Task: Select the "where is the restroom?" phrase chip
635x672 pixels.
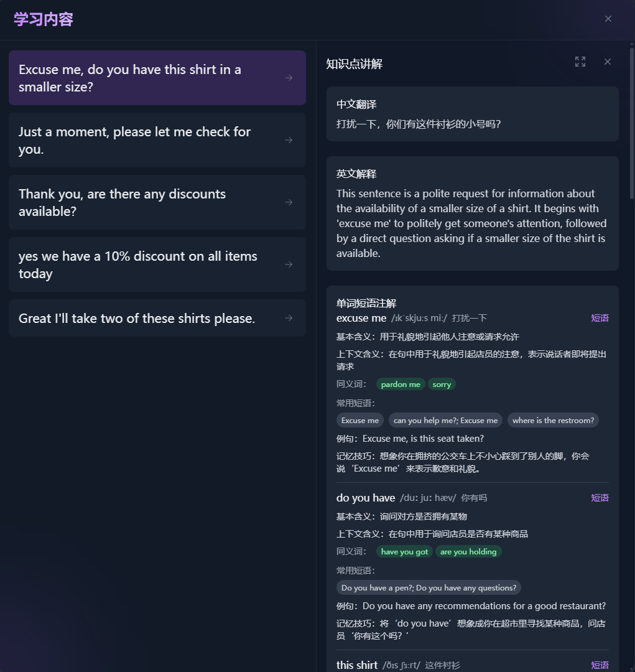Action: tap(552, 420)
